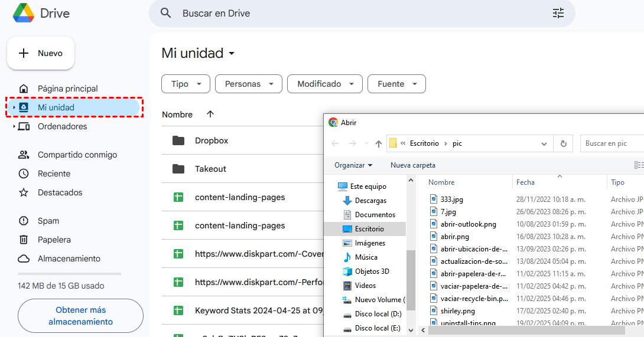Click the storage usage progress bar
Screen dimensions: 644x337
tap(69, 274)
